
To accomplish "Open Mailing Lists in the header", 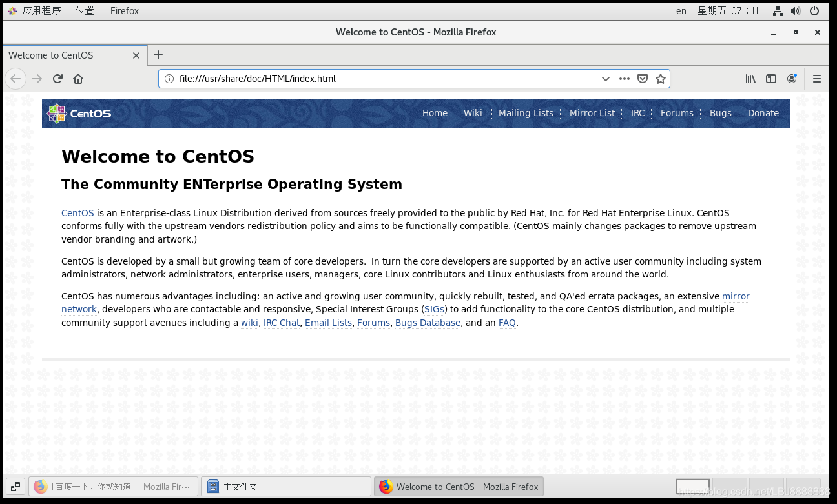I will coord(526,113).
